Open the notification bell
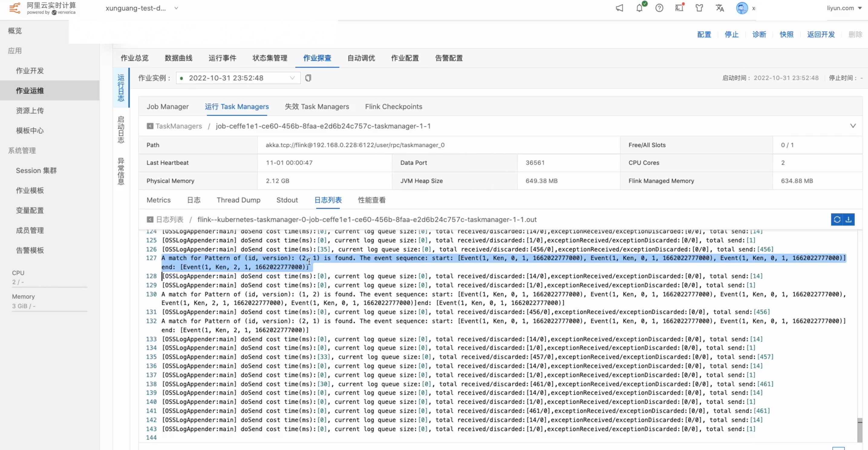The image size is (868, 450). (x=639, y=8)
